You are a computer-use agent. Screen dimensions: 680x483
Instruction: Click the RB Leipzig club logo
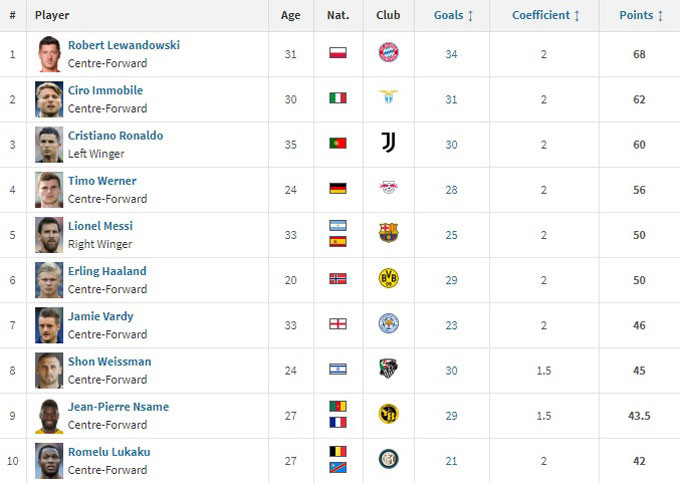[388, 188]
